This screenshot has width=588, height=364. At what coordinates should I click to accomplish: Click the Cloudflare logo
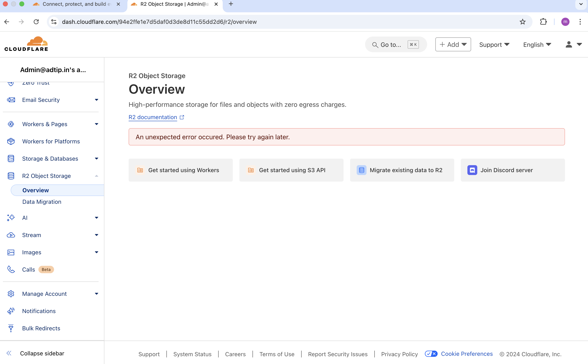point(26,44)
